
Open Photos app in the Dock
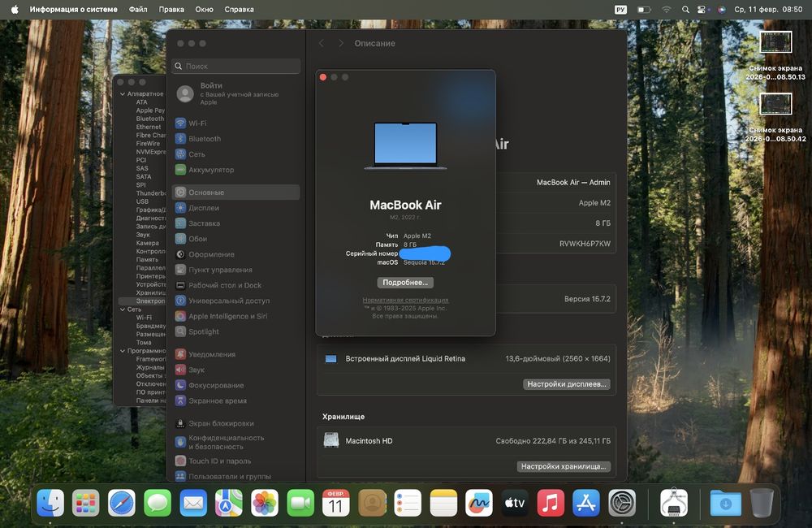pyautogui.click(x=265, y=503)
